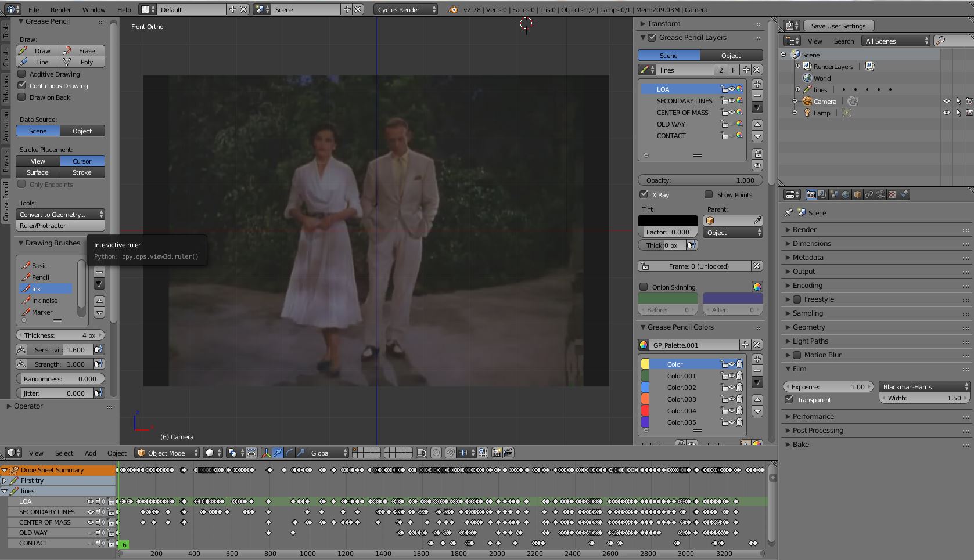The image size is (974, 560).
Task: Lock all grease pencil layers
Action: 757,154
